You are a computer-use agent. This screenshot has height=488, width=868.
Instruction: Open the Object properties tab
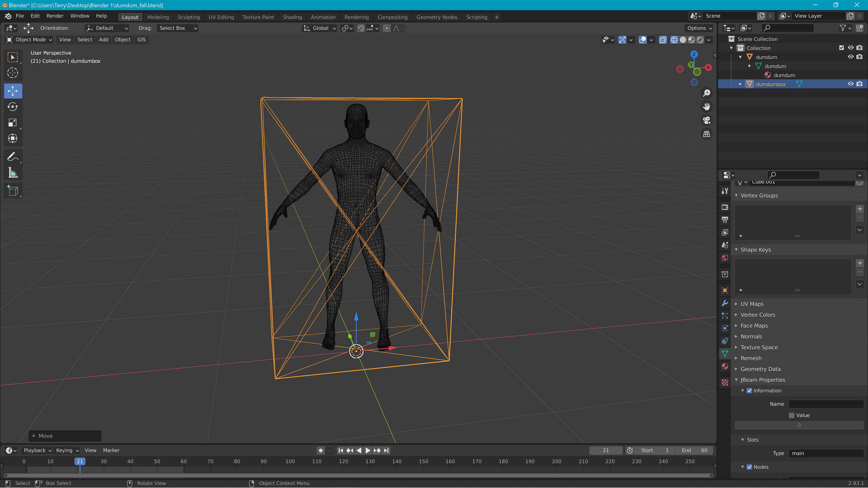[x=725, y=290]
